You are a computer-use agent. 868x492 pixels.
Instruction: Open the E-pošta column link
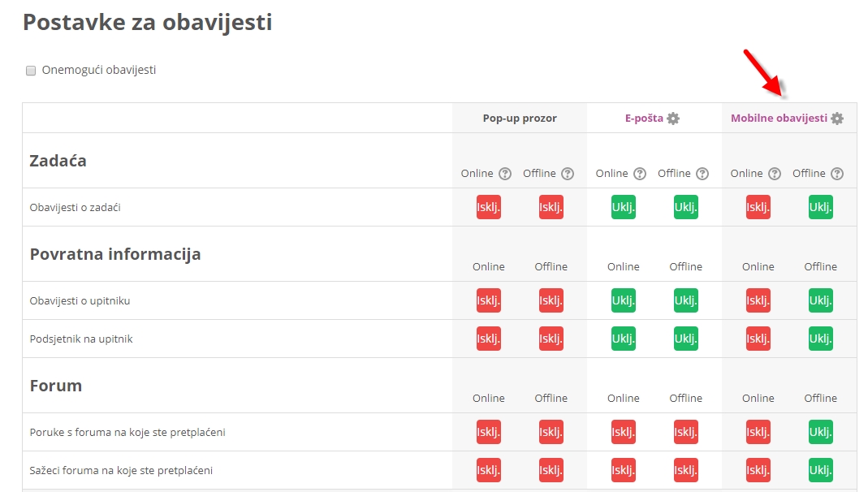pyautogui.click(x=644, y=119)
